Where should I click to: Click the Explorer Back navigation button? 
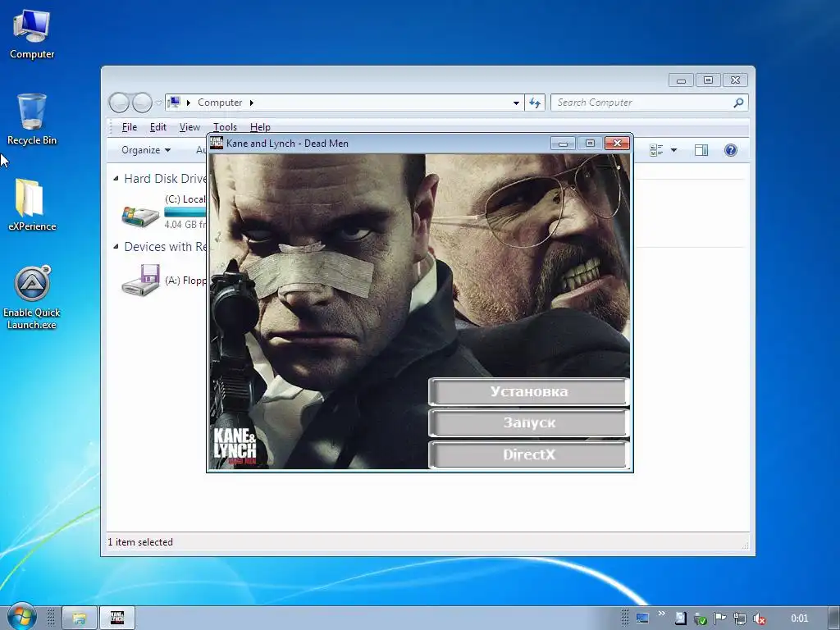[119, 103]
